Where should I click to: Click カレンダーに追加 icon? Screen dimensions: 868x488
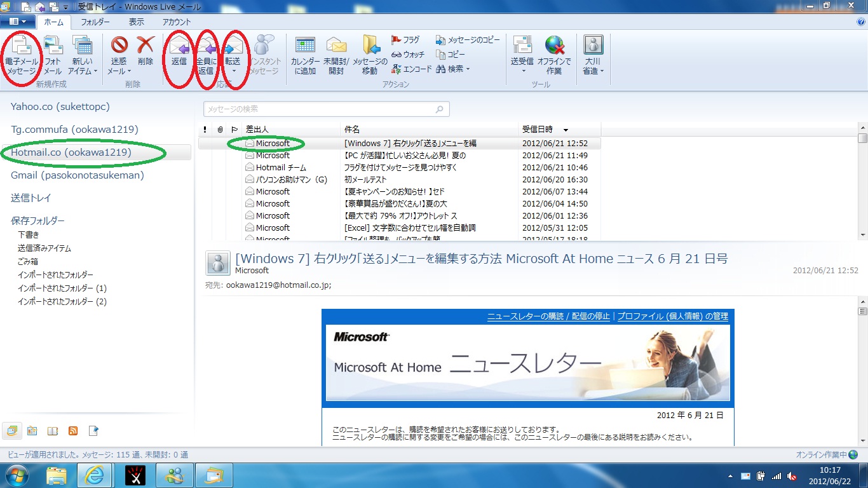click(x=305, y=55)
